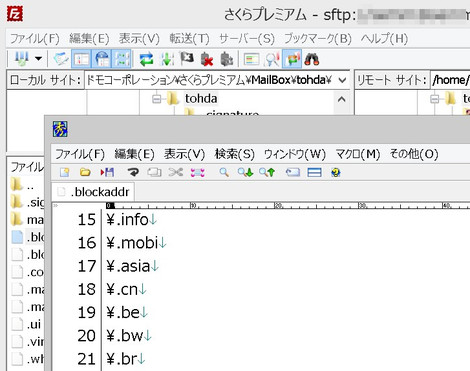The image size is (470, 371).
Task: Tag jump icon in editor toolbar
Action: coord(293,172)
